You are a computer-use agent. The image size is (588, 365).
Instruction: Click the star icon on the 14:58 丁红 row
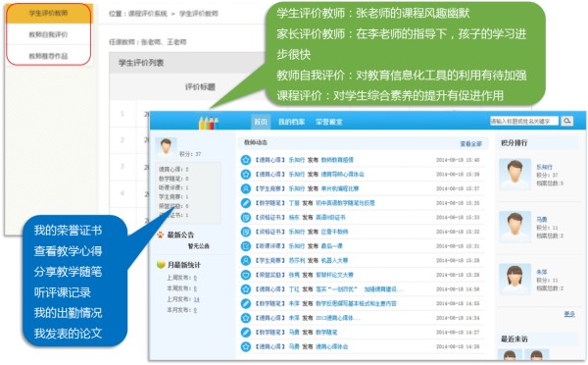pyautogui.click(x=246, y=289)
